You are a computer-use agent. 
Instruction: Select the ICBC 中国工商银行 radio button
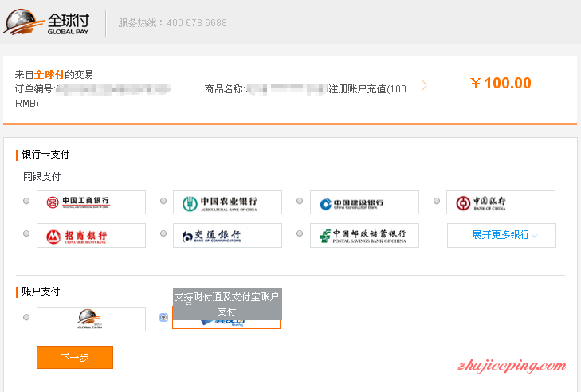(26, 201)
